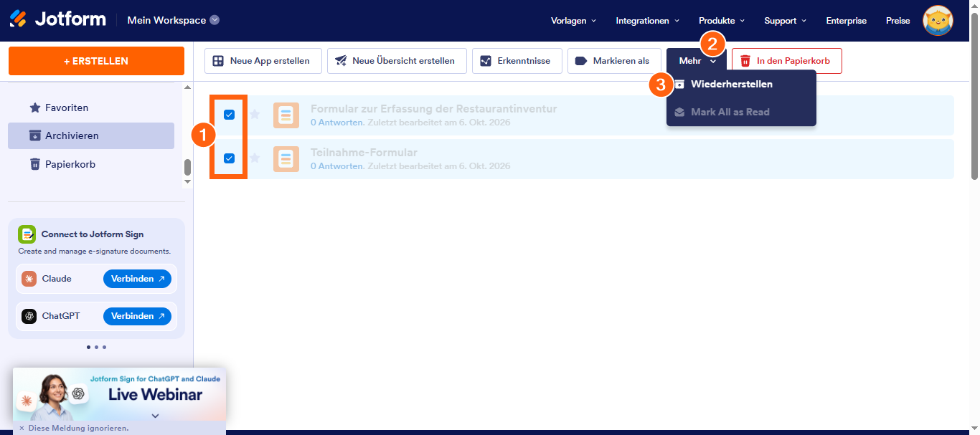980x435 pixels.
Task: Click Verbinden next to ChatGPT
Action: [137, 316]
